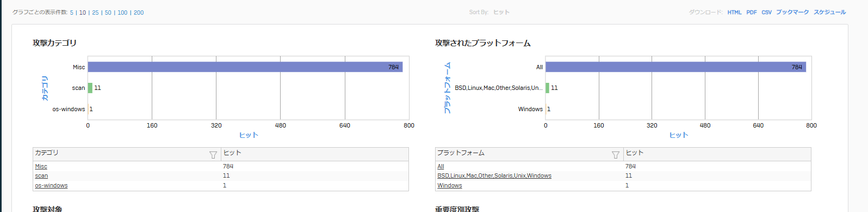Download report as PDF
Screen dimensions: 868x212
[x=752, y=12]
